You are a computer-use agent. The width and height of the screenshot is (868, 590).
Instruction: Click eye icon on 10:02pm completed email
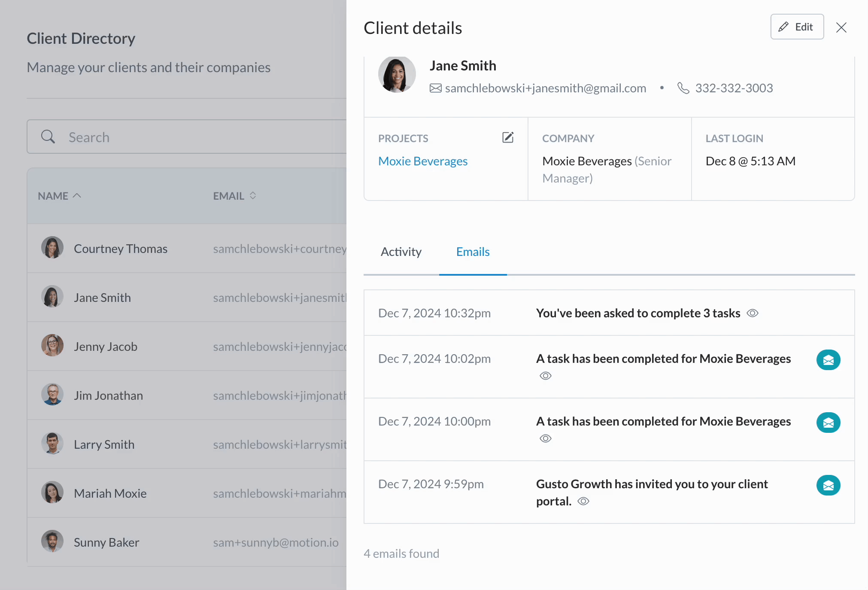point(546,376)
